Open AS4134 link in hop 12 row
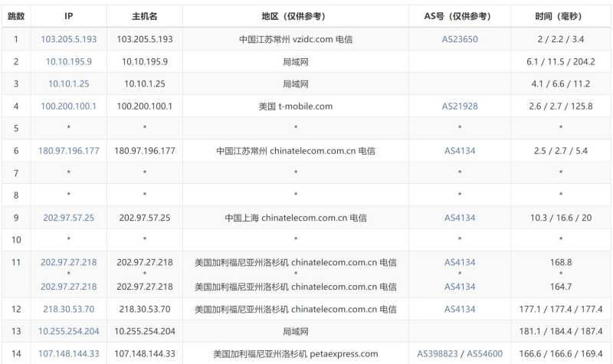 460,310
